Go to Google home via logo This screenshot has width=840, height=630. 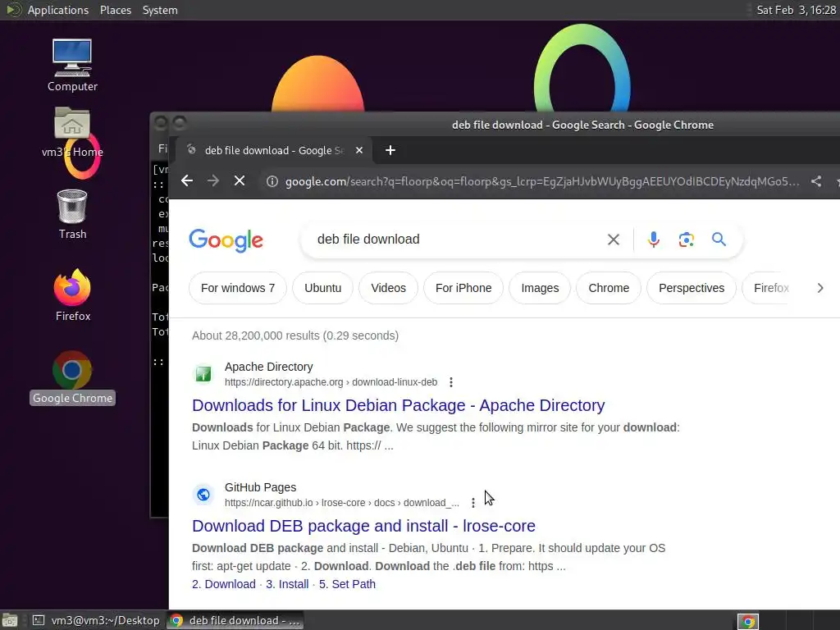226,240
